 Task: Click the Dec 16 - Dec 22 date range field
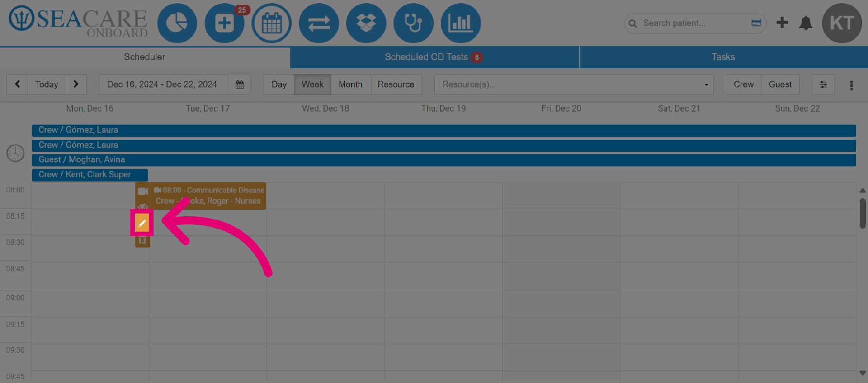tap(164, 84)
